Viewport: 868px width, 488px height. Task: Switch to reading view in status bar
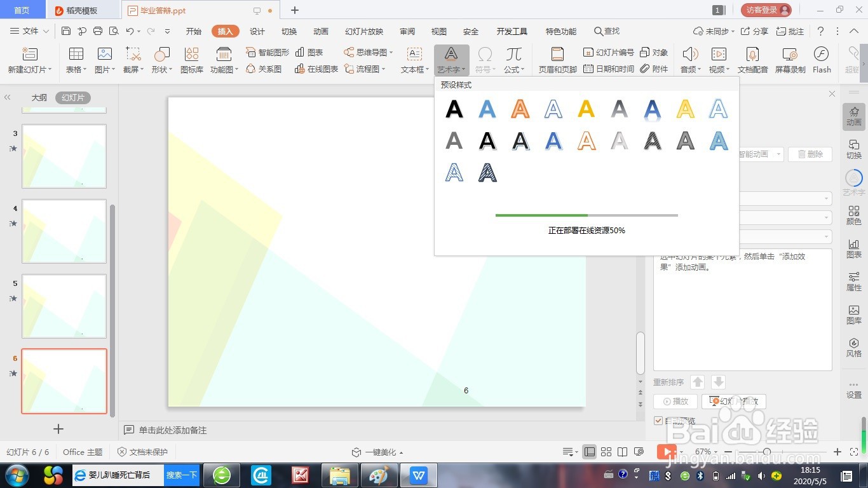[x=623, y=452]
